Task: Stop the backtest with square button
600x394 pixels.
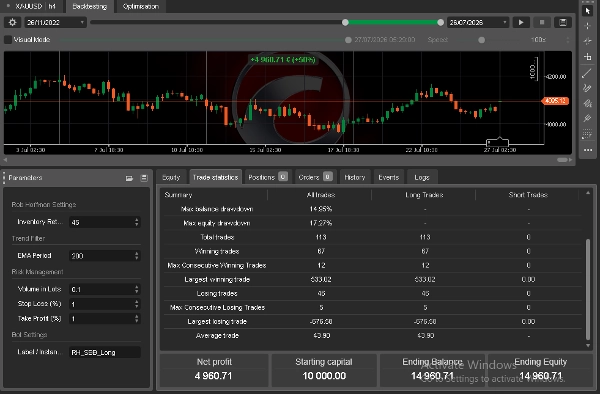Action: [x=542, y=23]
